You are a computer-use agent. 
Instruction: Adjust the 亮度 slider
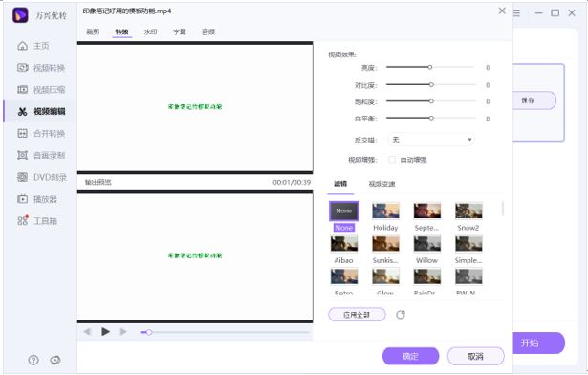pos(430,67)
